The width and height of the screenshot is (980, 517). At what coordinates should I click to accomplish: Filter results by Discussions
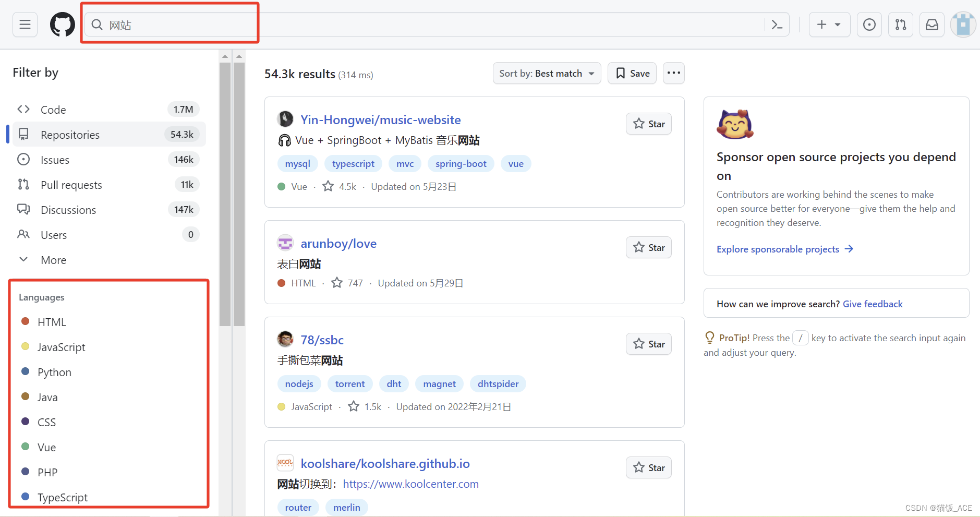108,210
